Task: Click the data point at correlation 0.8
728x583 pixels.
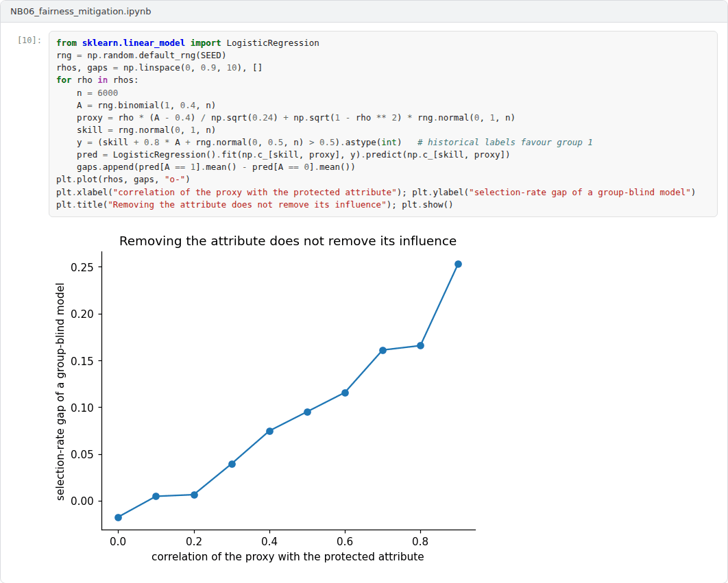Action: pyautogui.click(x=421, y=346)
